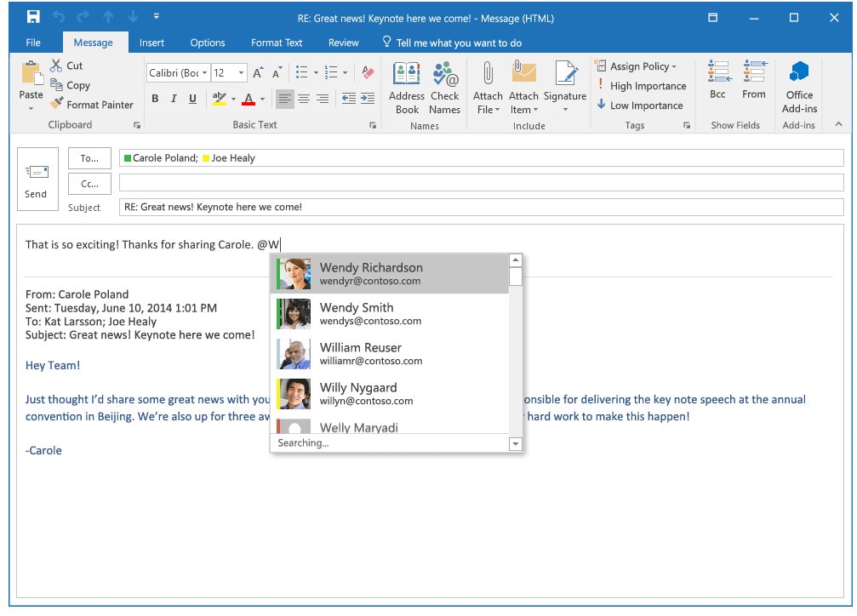Viewport: 857px width, 616px height.
Task: Open Clipboard group dialog launcher
Action: [x=137, y=125]
